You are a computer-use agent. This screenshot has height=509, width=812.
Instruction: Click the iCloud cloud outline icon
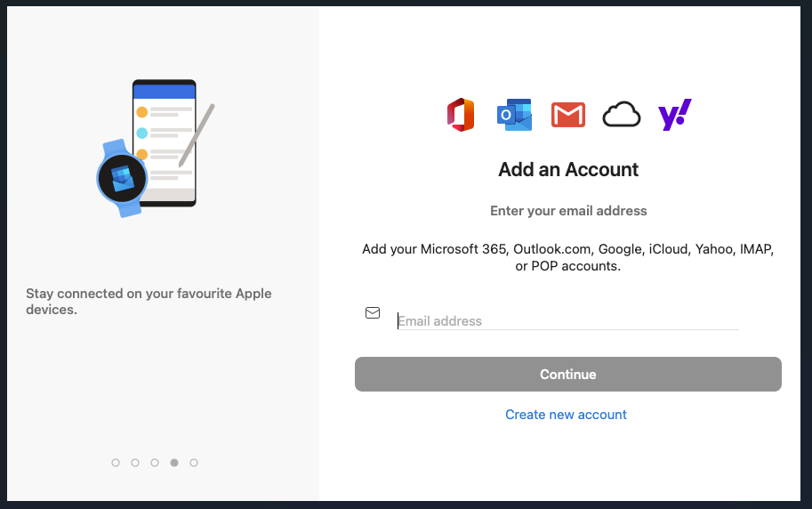pos(622,115)
